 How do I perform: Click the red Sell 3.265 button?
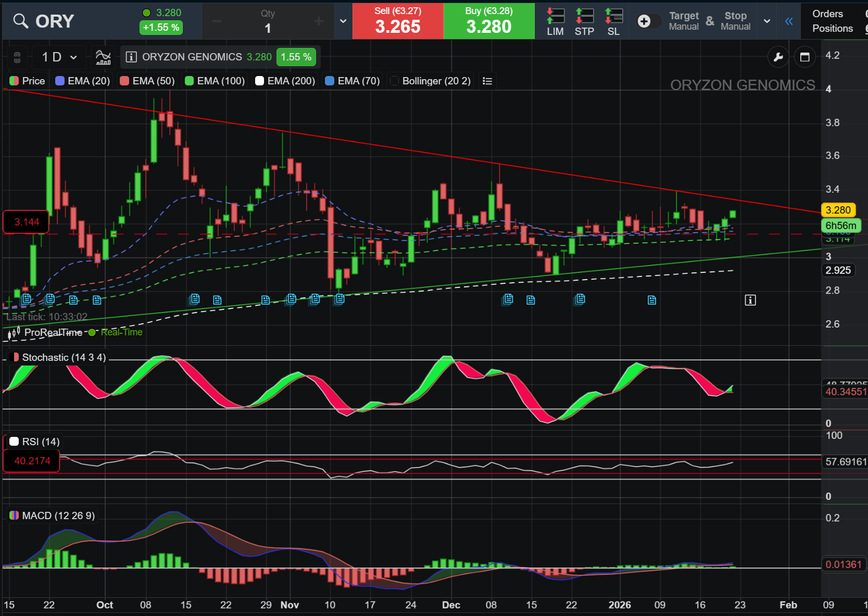point(398,21)
